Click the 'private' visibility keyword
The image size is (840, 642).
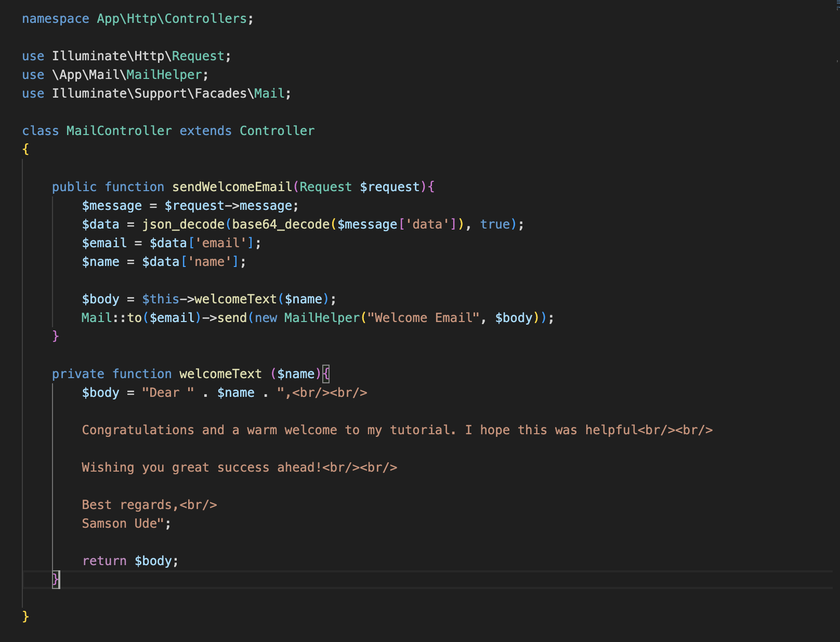pyautogui.click(x=78, y=374)
